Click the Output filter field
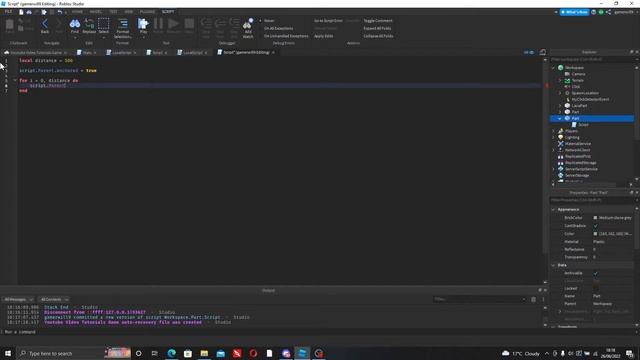 click(480, 300)
